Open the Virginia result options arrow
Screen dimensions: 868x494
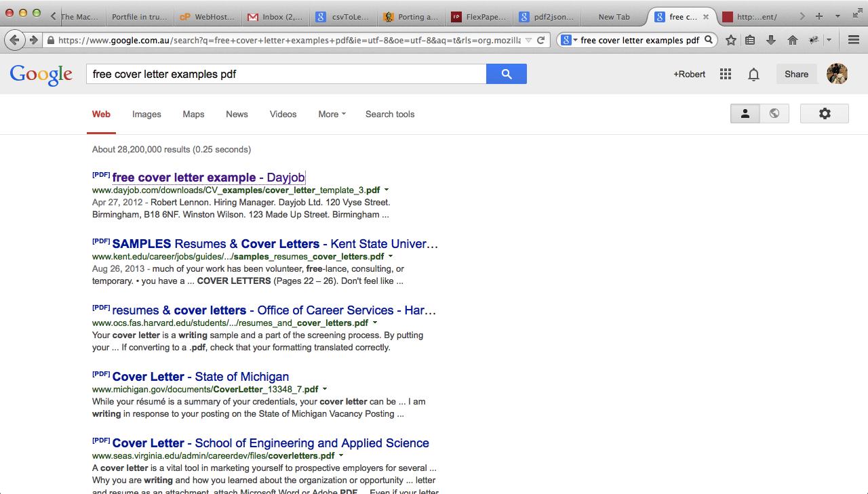[x=341, y=456]
